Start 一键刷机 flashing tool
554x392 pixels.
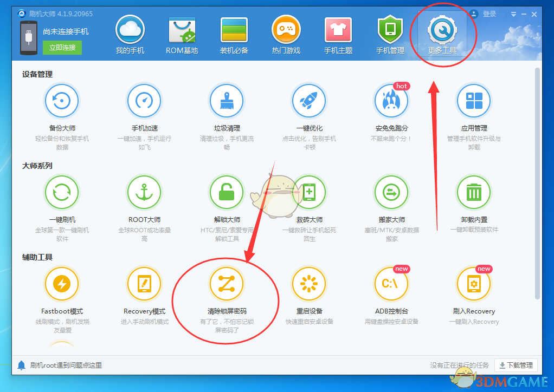pos(62,192)
